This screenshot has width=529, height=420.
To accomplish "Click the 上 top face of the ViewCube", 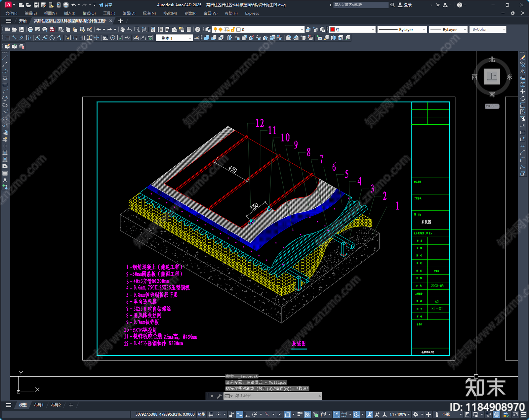I will [x=492, y=77].
